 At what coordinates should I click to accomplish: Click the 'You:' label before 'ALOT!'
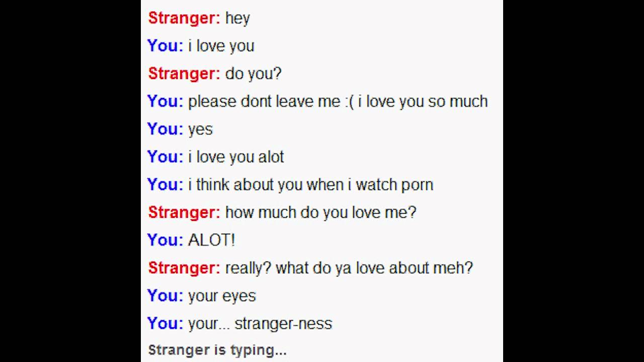tap(165, 240)
